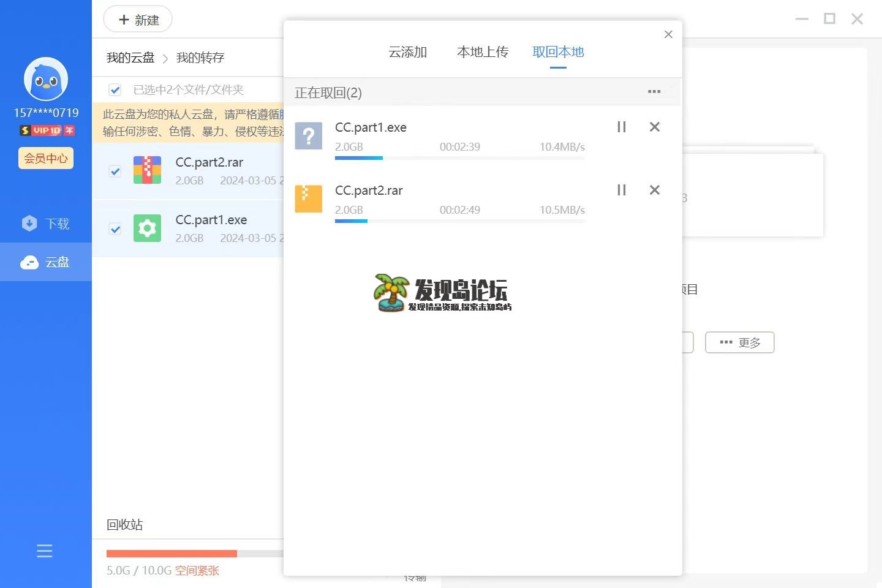Open the 云盘 cloud drive section
Image resolution: width=882 pixels, height=588 pixels.
point(46,262)
